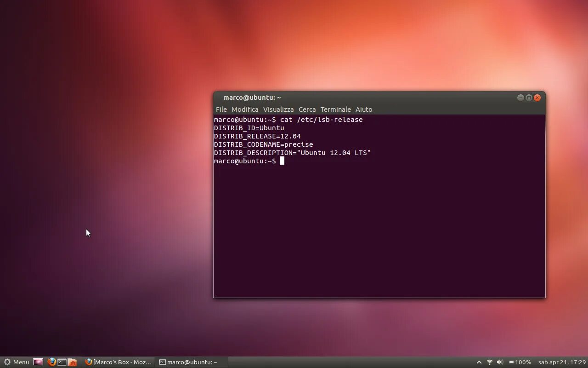
Task: Click the show desktop icon in the panel
Action: 38,362
